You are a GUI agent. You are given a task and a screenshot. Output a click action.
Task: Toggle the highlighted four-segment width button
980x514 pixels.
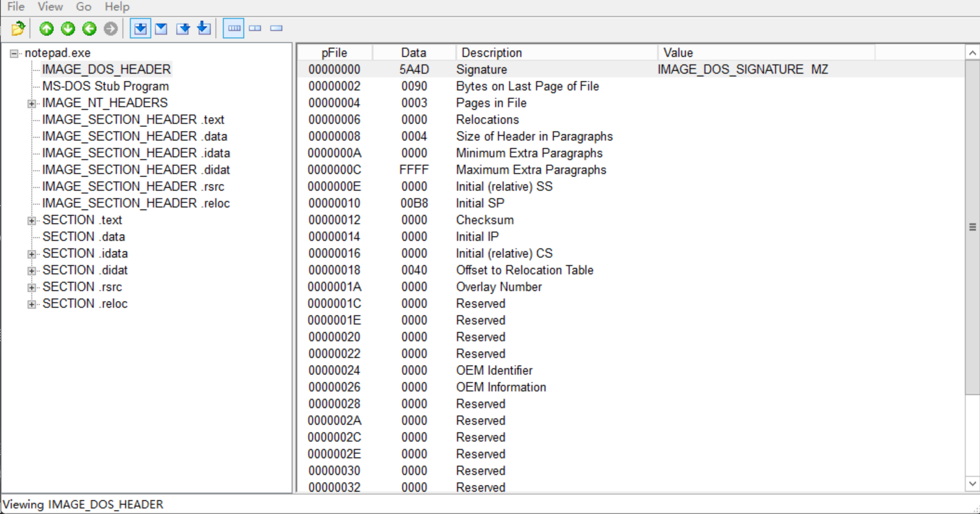tap(234, 28)
